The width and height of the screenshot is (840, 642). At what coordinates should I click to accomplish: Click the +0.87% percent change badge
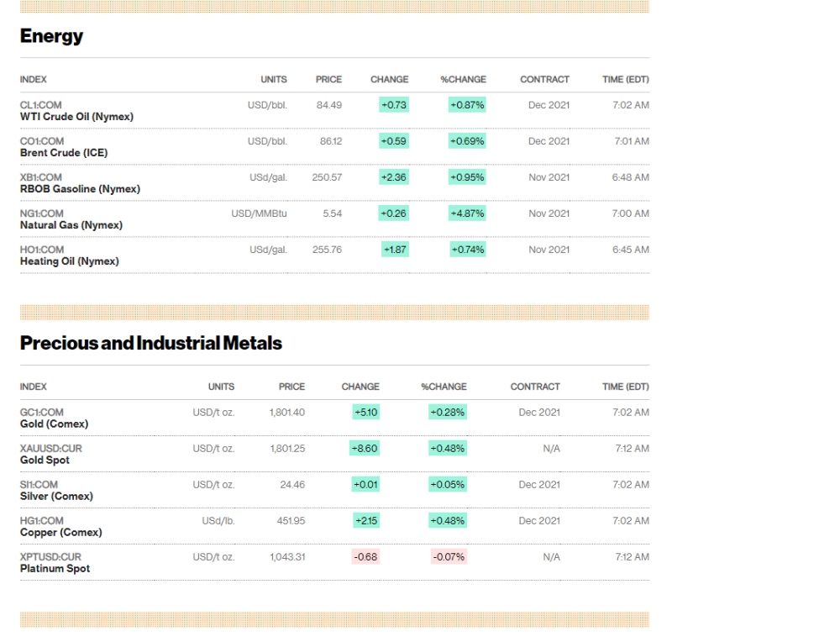[x=467, y=105]
